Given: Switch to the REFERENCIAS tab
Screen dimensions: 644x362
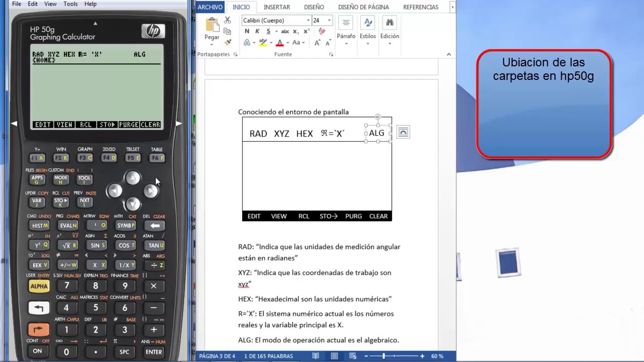Looking at the screenshot, I should (x=421, y=7).
